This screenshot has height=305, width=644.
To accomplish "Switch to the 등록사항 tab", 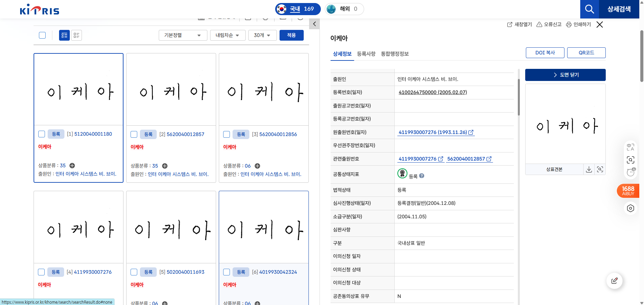I will point(366,54).
